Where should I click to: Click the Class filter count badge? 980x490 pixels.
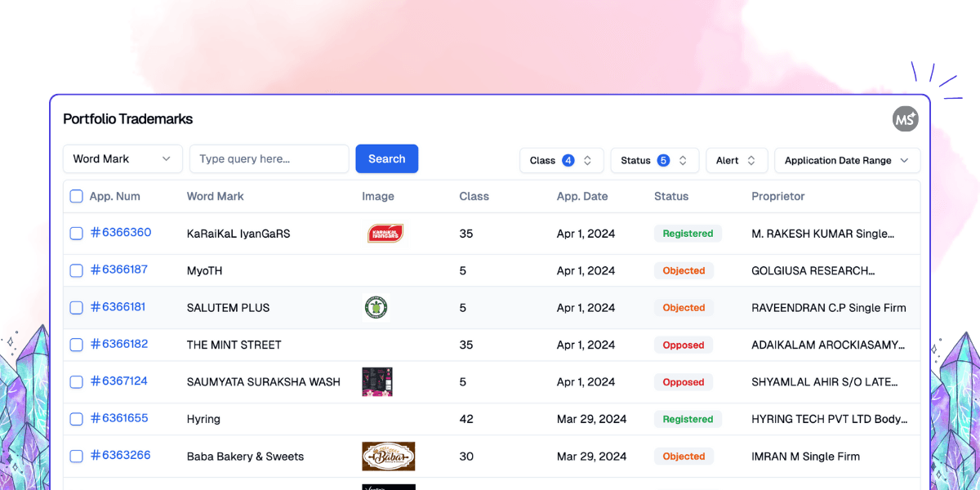(568, 161)
